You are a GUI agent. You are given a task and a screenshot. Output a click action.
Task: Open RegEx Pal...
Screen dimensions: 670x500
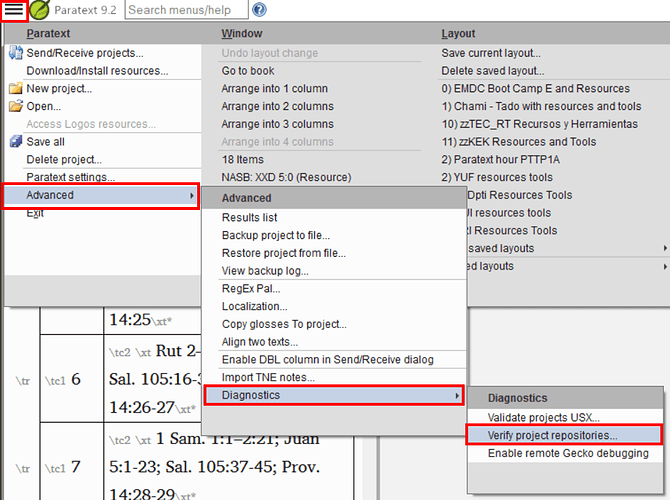coord(251,288)
